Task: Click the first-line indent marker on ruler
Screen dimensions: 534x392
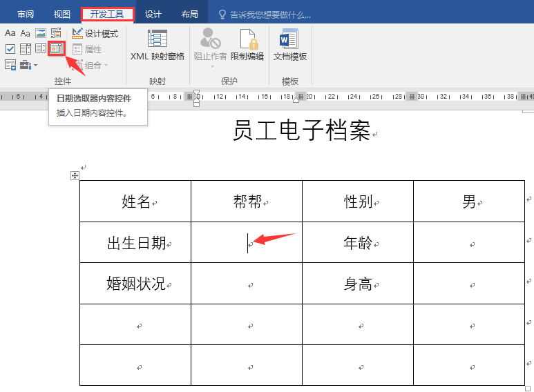Action: 196,92
